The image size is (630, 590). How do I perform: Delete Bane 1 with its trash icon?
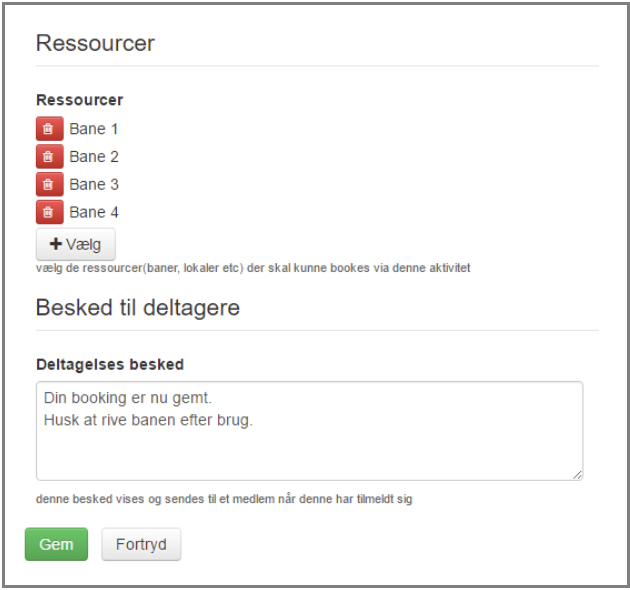(x=49, y=129)
